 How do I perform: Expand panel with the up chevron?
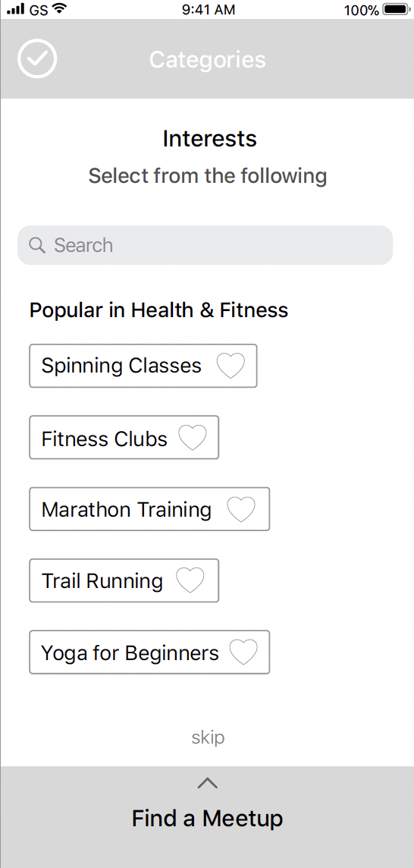pos(208,783)
